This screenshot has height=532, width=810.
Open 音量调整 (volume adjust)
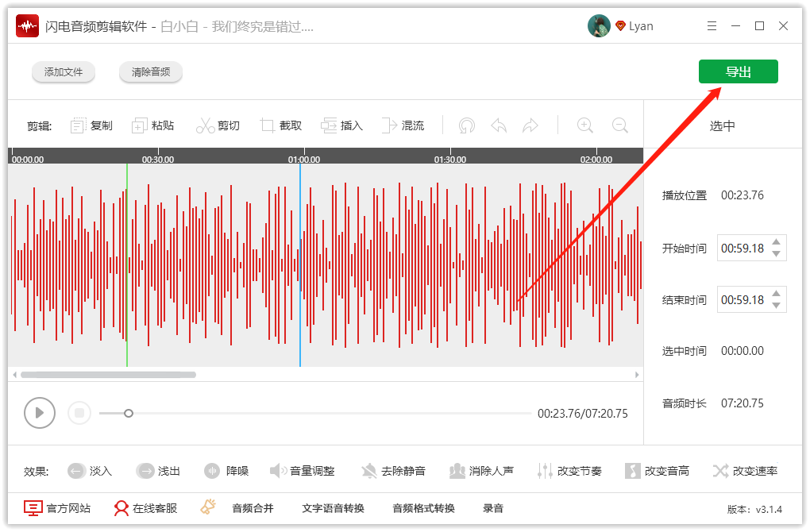pos(303,471)
